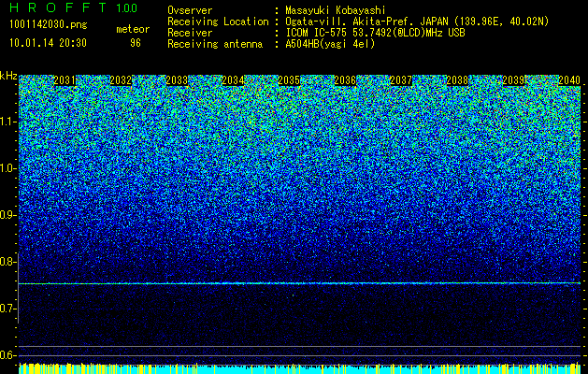Click the Receiver label
This screenshot has width=588, height=374.
(x=190, y=33)
